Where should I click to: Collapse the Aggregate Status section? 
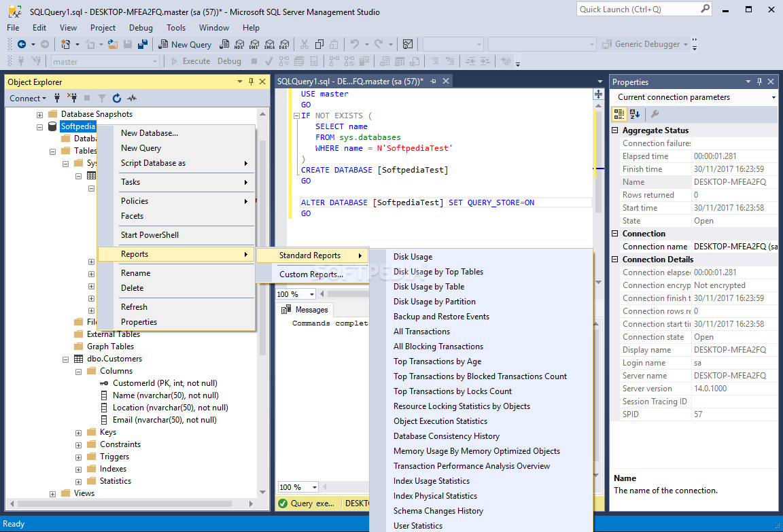[615, 130]
